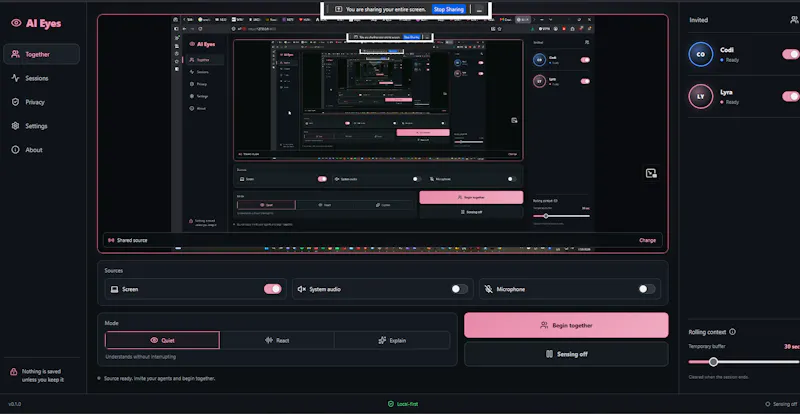Click the Microphone toggle in the shared preview
This screenshot has width=800, height=414.
coord(511,179)
